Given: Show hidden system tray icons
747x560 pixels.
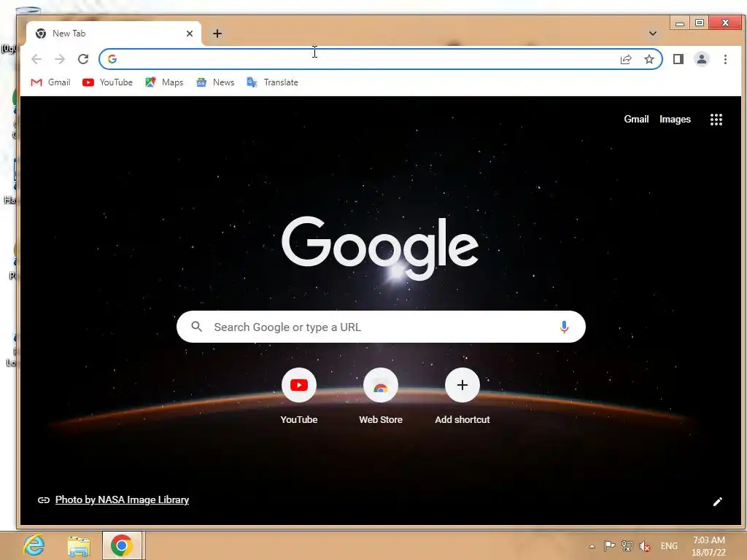Looking at the screenshot, I should point(592,546).
